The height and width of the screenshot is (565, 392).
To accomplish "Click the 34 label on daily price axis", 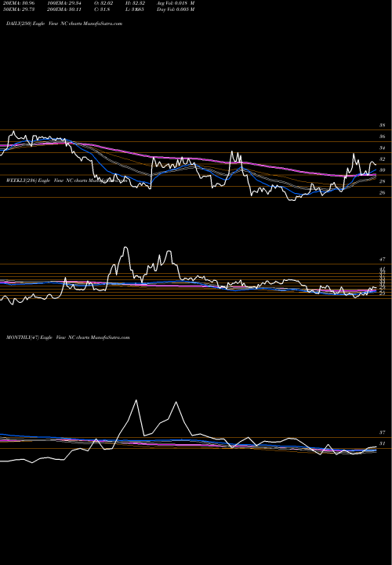I will pos(382,148).
